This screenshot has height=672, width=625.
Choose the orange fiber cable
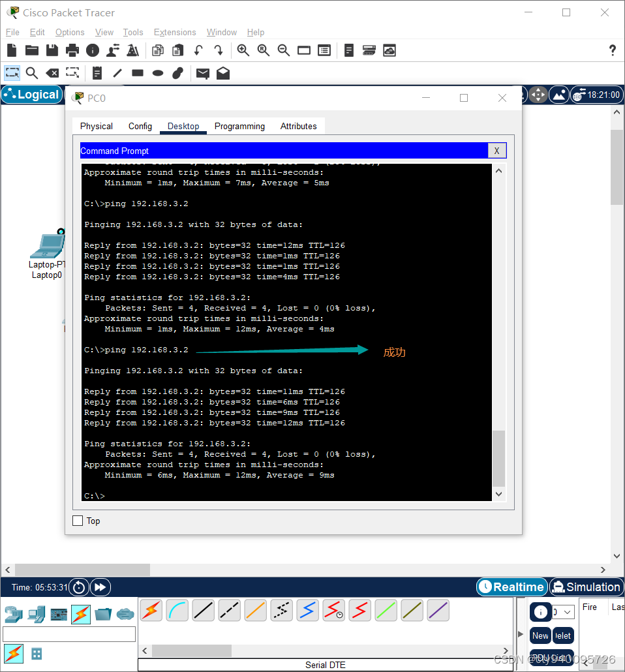(256, 610)
